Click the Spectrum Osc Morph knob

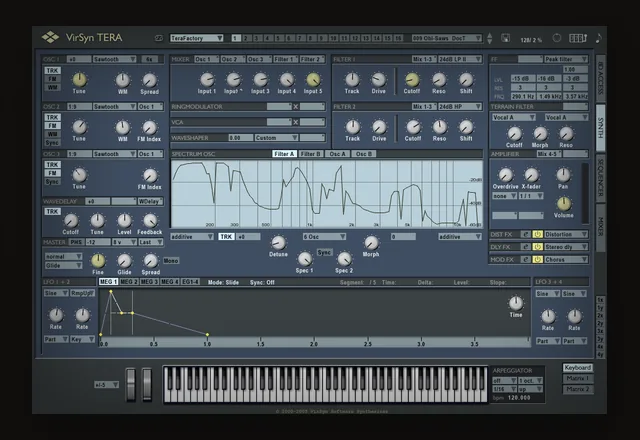pos(371,243)
